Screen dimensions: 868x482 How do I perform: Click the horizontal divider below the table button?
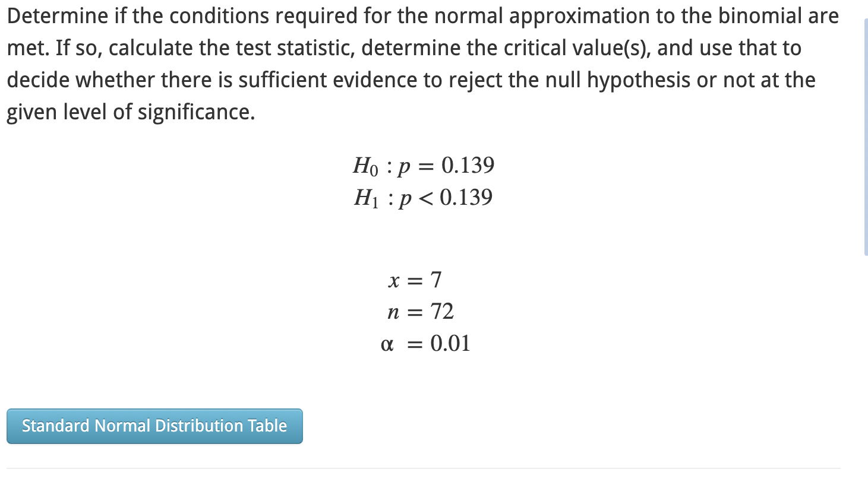pyautogui.click(x=434, y=469)
